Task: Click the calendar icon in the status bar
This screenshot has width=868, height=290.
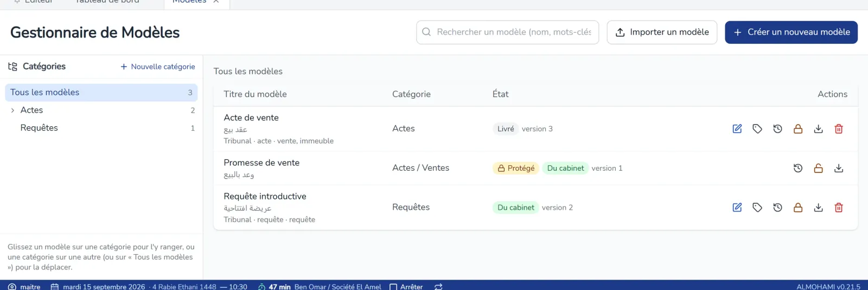Action: coord(54,287)
